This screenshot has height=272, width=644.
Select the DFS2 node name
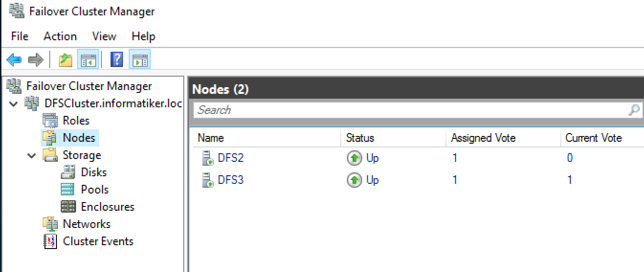tap(231, 158)
